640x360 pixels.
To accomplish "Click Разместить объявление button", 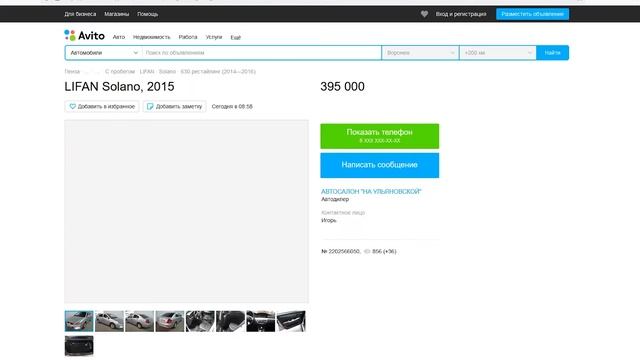I will click(x=532, y=14).
